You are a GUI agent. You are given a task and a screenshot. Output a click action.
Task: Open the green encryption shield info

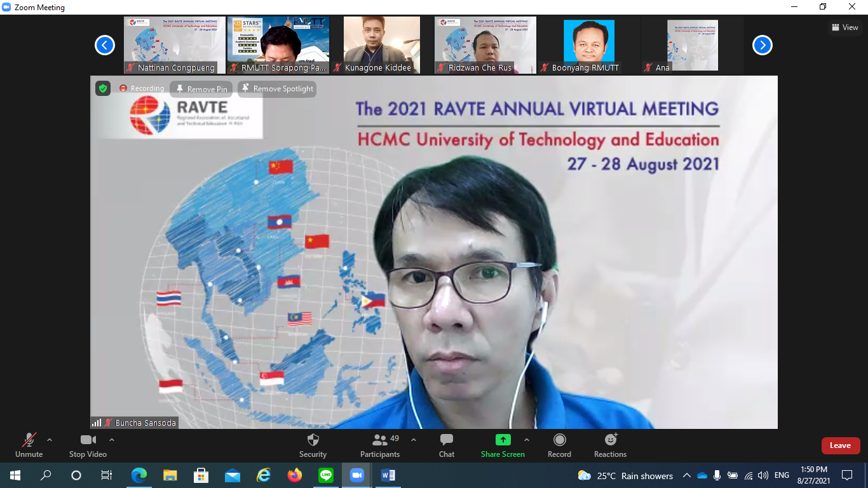click(103, 88)
